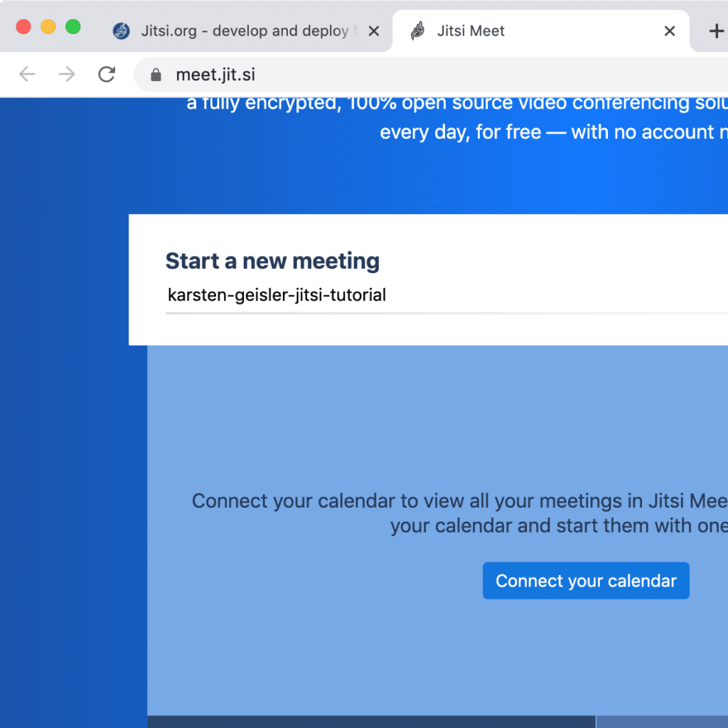Click Connect your calendar button

(x=586, y=581)
